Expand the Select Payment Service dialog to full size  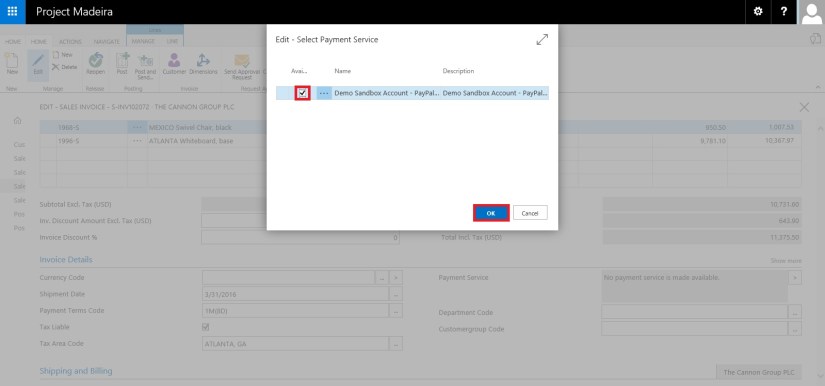click(x=542, y=39)
